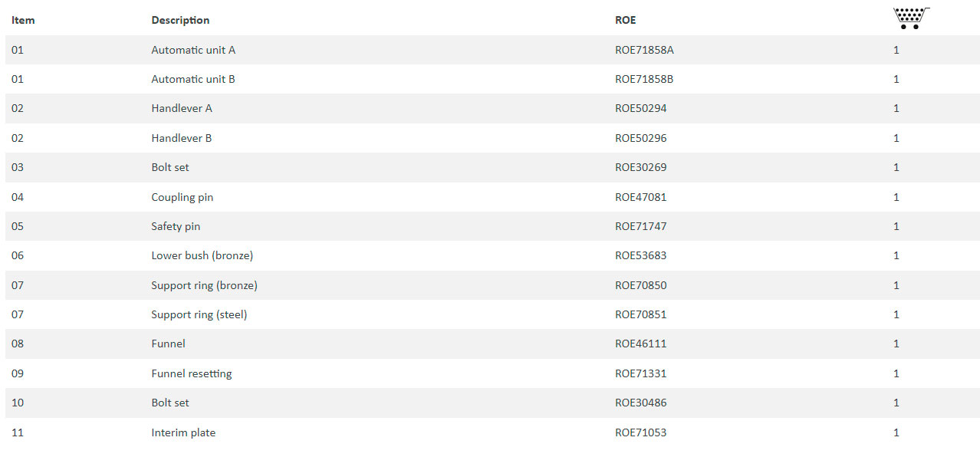
Task: Click the Interim plate description
Action: click(x=183, y=432)
